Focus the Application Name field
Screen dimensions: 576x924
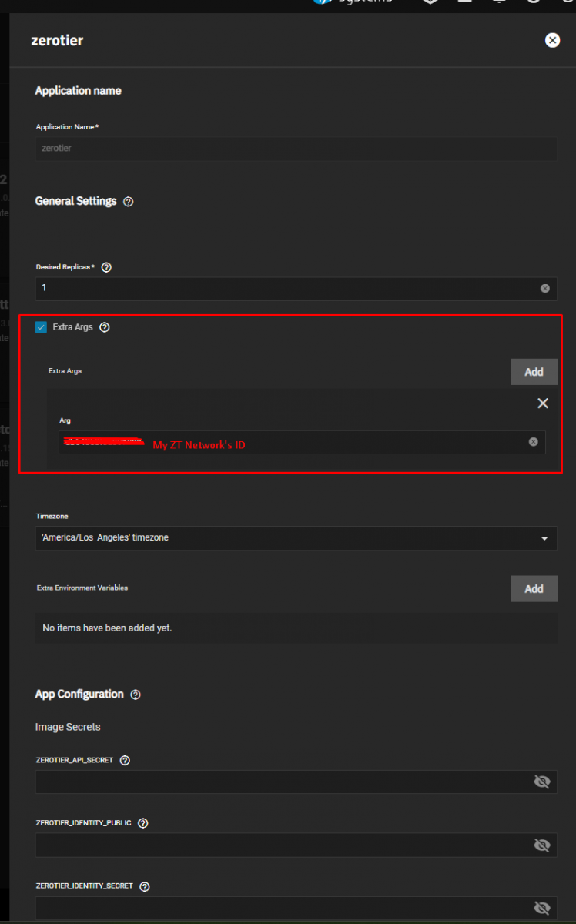[296, 149]
